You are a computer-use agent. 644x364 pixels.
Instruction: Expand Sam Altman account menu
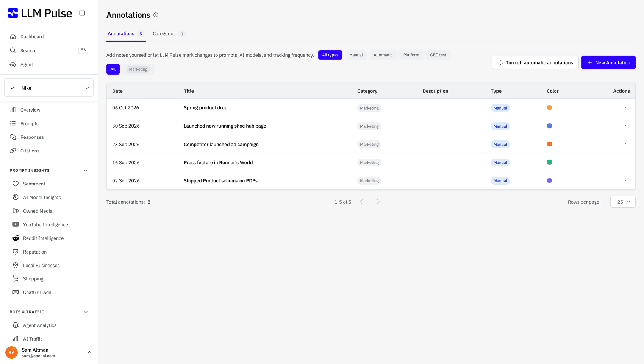(x=89, y=352)
